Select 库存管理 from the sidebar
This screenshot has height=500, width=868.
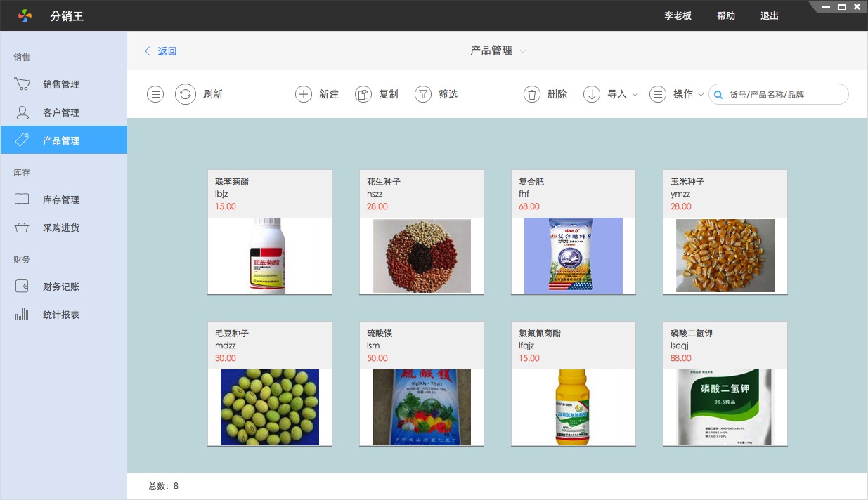click(x=61, y=199)
